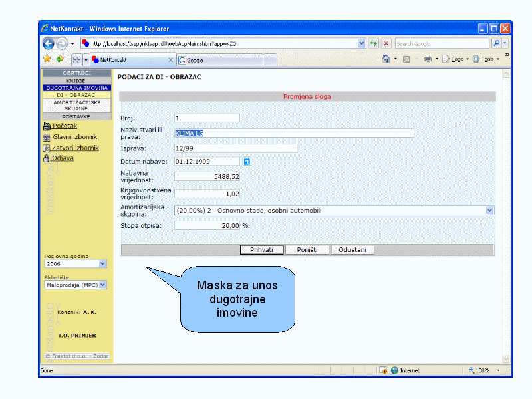532x399 pixels.
Task: Click the Početak home icon
Action: pos(47,126)
